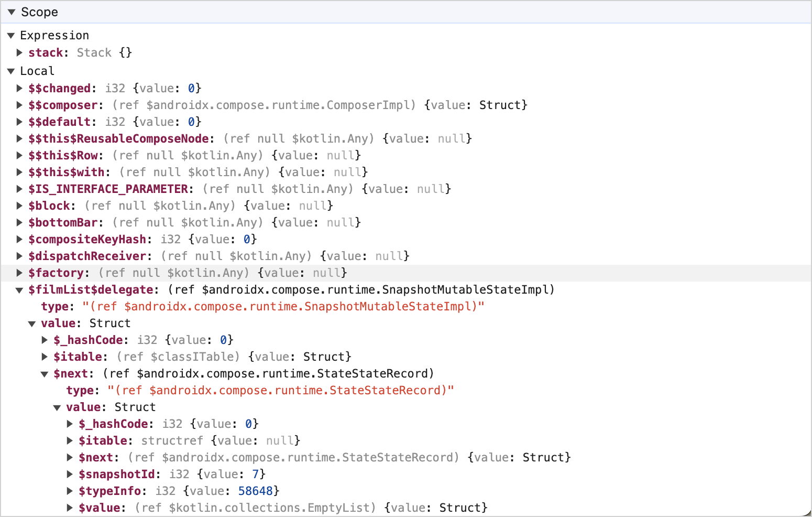Expand the stack: Stack variable
This screenshot has height=517, width=812.
click(x=20, y=52)
